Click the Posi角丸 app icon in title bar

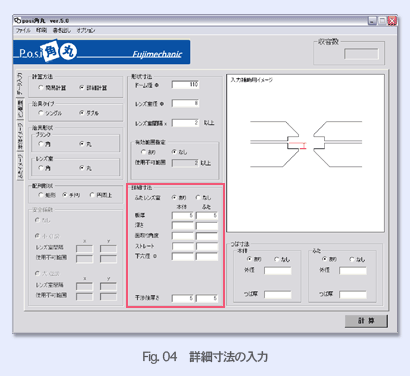18,20
